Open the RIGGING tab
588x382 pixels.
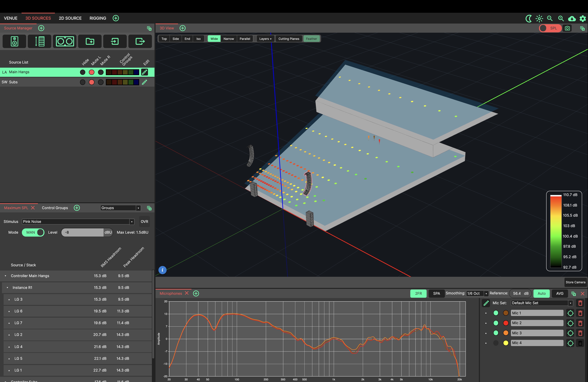point(98,18)
